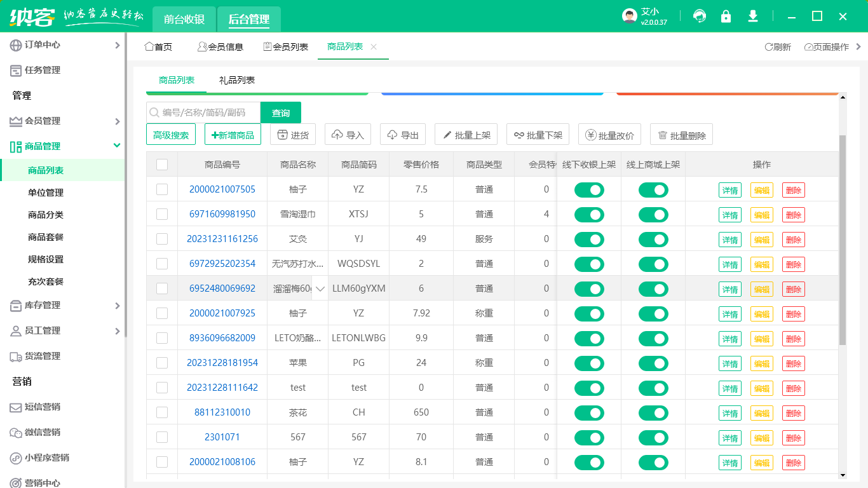The image size is (868, 488).
Task: Open the 会员列表 page tab
Action: tap(285, 47)
